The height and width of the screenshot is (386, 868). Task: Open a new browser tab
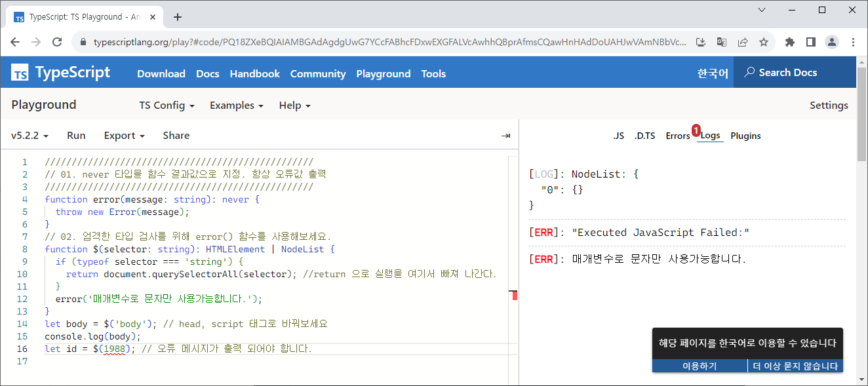177,17
